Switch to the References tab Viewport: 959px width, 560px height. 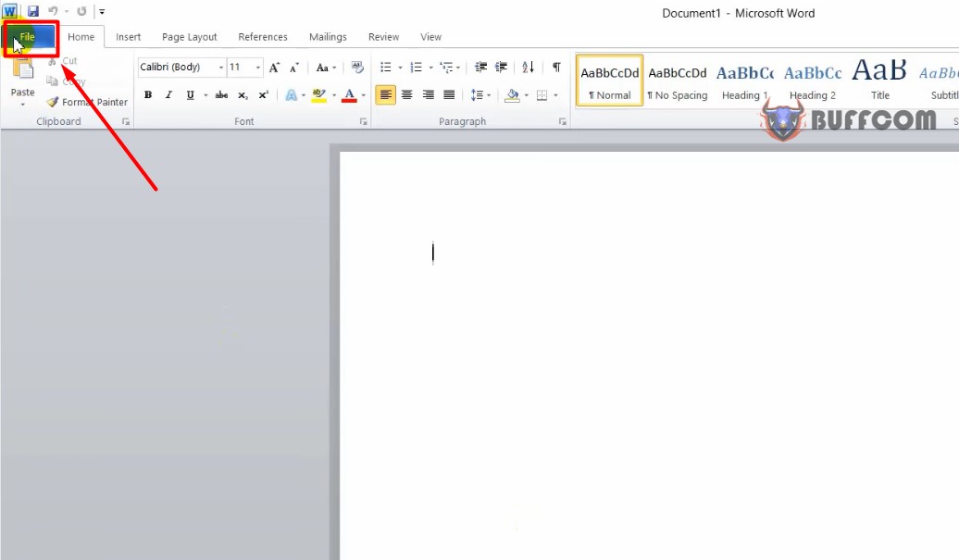pyautogui.click(x=263, y=37)
